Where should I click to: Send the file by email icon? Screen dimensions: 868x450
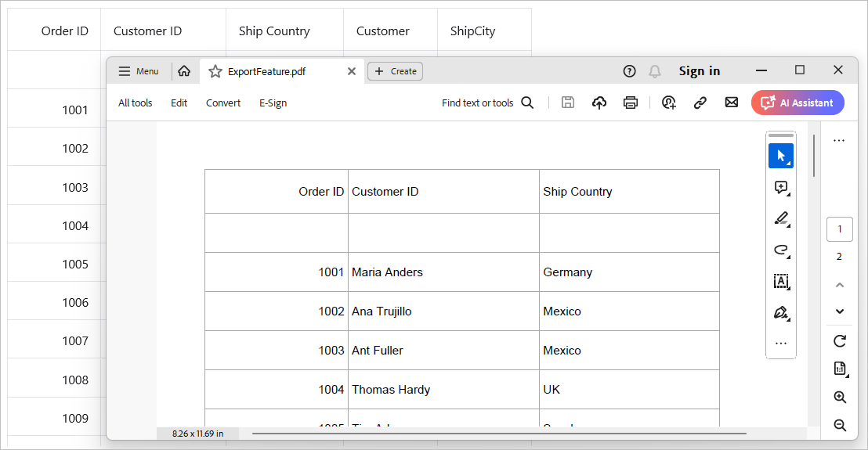click(732, 103)
